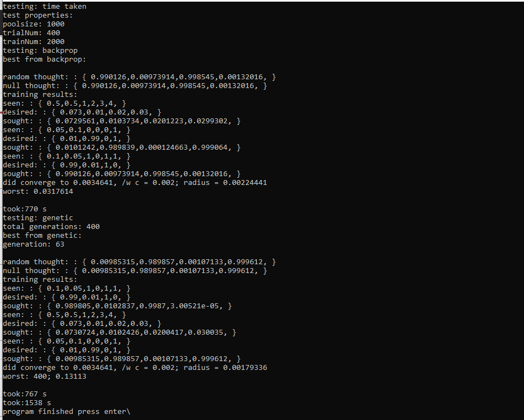The height and width of the screenshot is (420, 524).
Task: Click the "best from backprop:" line
Action: [45, 59]
